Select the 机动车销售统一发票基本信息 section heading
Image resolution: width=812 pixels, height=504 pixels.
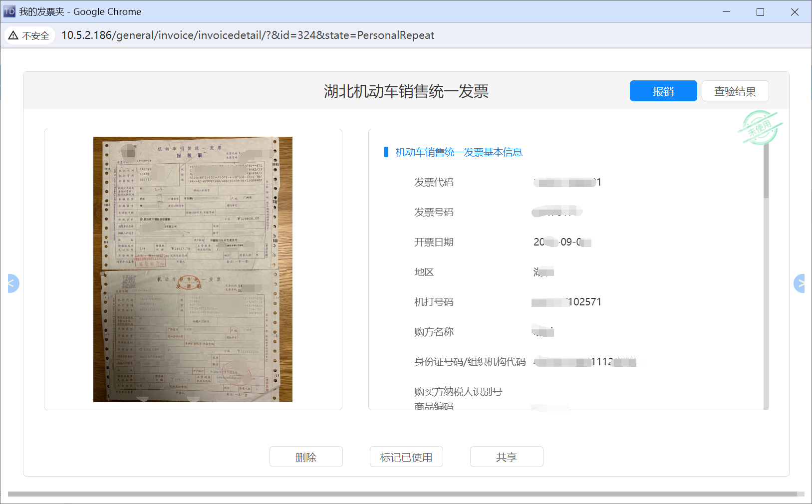459,152
